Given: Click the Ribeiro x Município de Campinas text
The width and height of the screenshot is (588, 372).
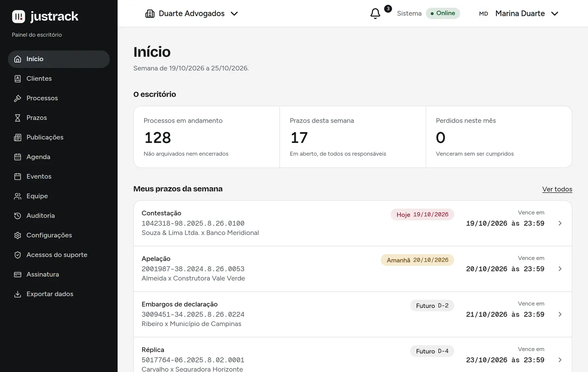Looking at the screenshot, I should (191, 324).
